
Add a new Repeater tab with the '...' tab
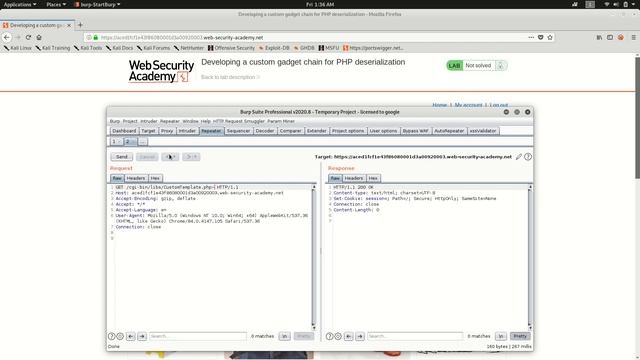(143, 142)
